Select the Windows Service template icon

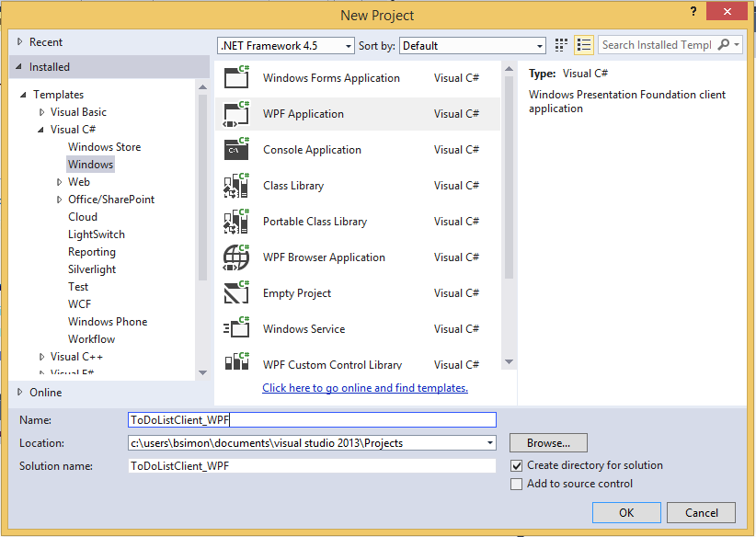point(236,328)
